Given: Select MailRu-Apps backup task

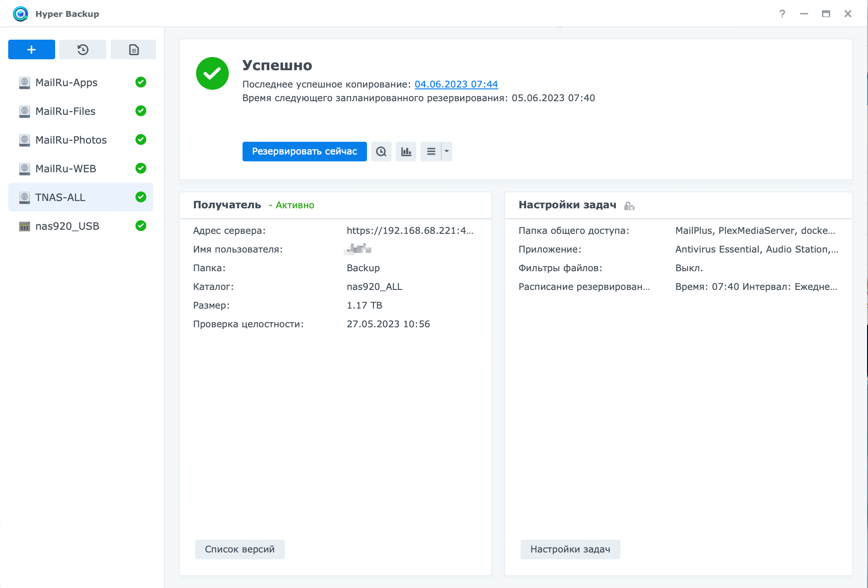Looking at the screenshot, I should (x=81, y=83).
